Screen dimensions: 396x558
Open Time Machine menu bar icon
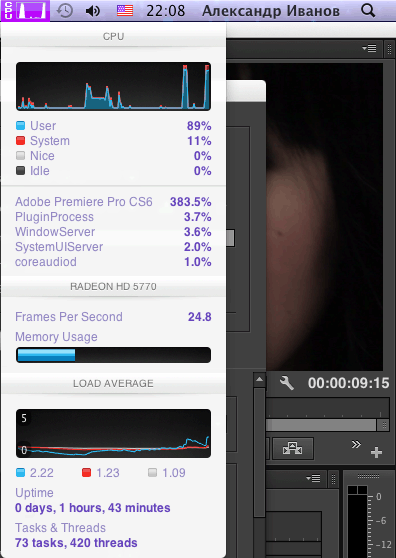(x=65, y=11)
